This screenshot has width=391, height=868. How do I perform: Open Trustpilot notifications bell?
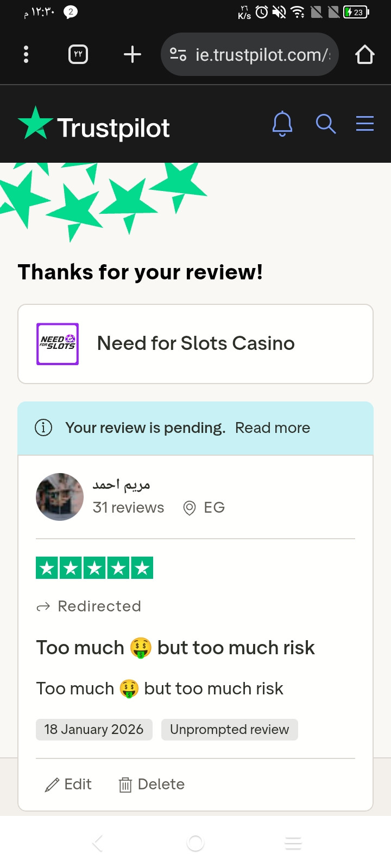click(282, 124)
